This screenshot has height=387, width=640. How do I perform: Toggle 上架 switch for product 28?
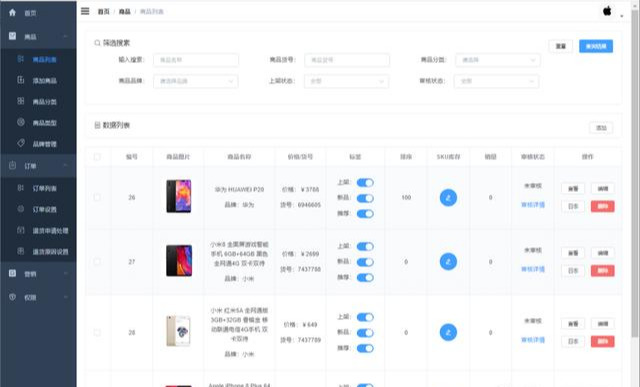(365, 317)
